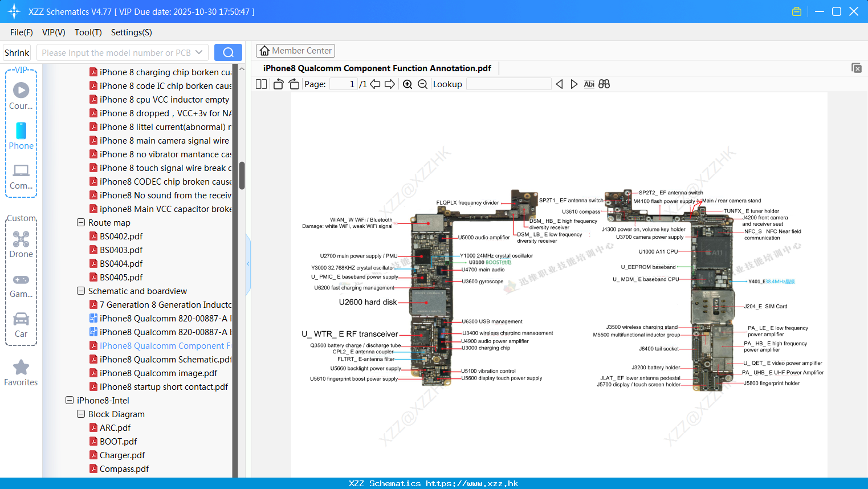Open iPhone 8 no vibrator mantance file
868x489 pixels.
pos(160,154)
